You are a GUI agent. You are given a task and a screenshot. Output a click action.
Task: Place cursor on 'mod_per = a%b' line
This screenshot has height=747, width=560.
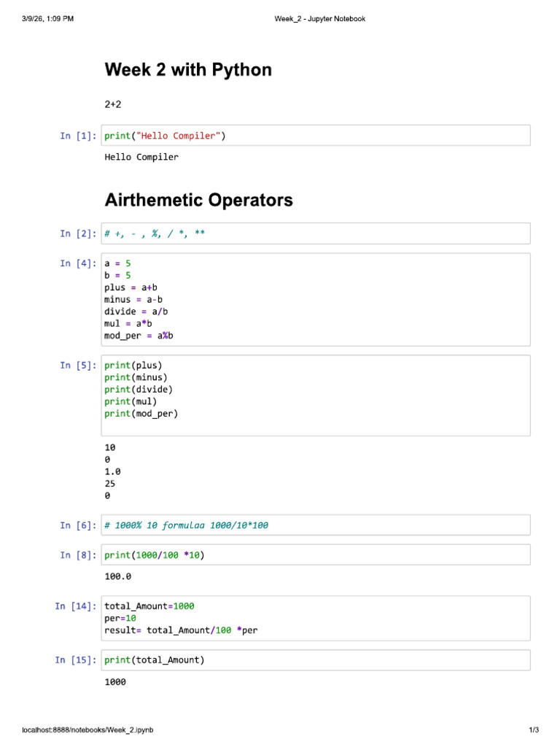point(139,336)
